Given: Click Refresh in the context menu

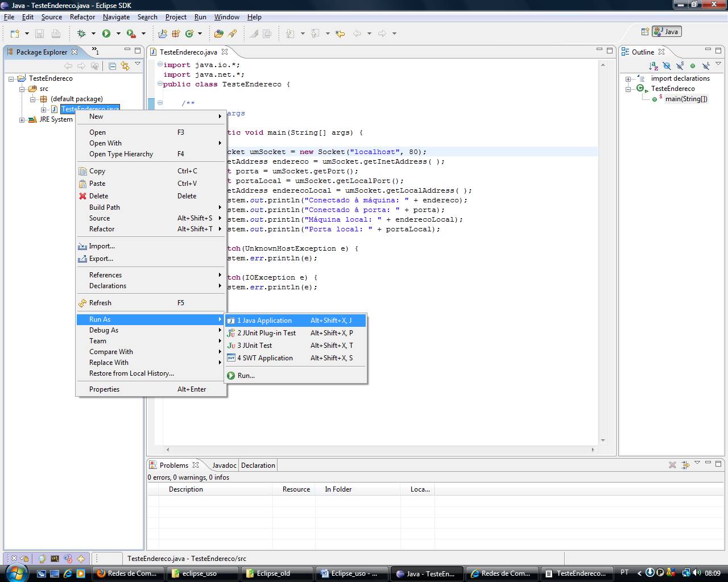Looking at the screenshot, I should point(151,303).
